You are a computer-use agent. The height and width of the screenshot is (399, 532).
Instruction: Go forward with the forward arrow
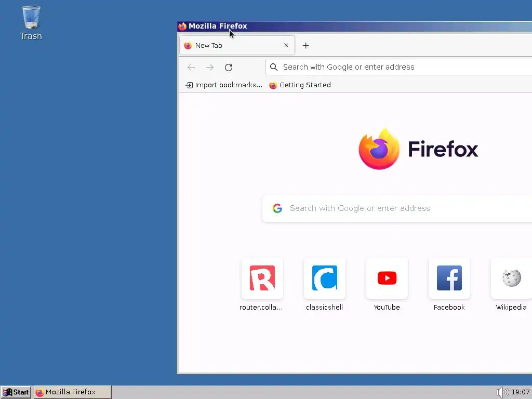tap(210, 67)
